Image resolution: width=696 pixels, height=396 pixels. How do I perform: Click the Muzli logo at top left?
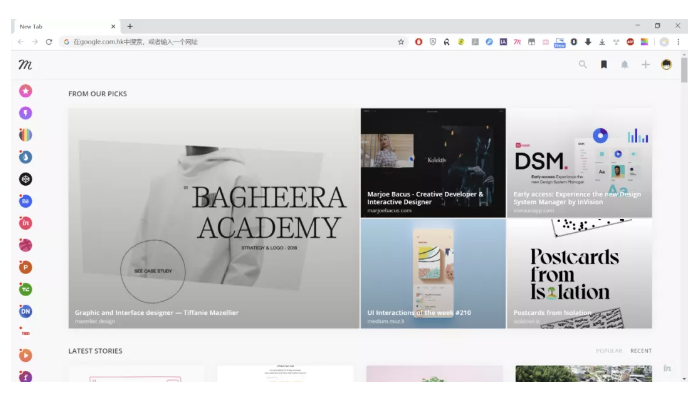click(x=25, y=65)
